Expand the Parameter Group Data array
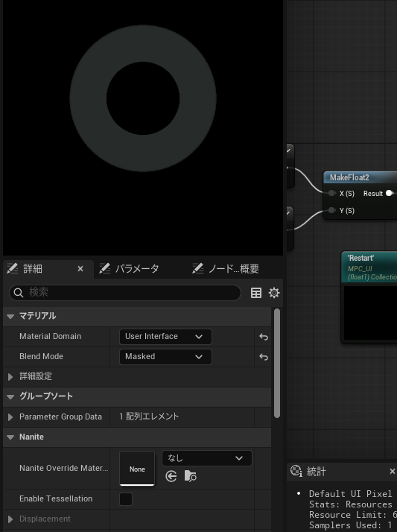Screen dimensions: 397x532 click(x=10, y=417)
